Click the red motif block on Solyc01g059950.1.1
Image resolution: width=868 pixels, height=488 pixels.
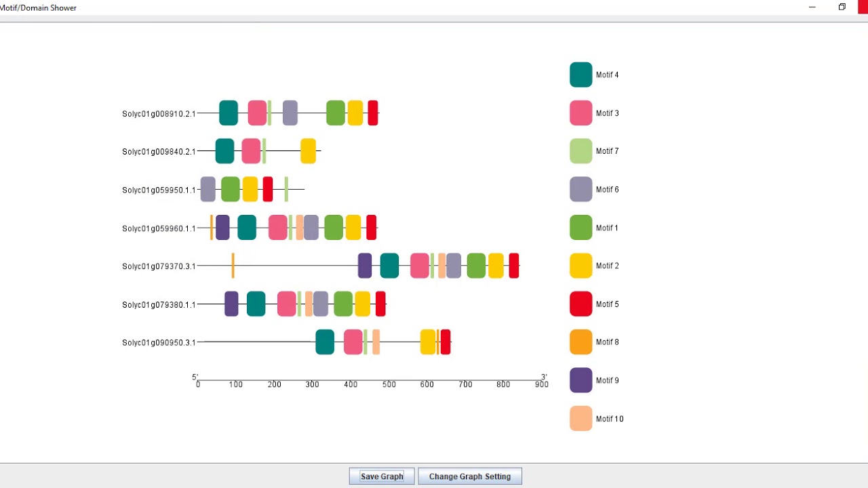click(x=268, y=189)
